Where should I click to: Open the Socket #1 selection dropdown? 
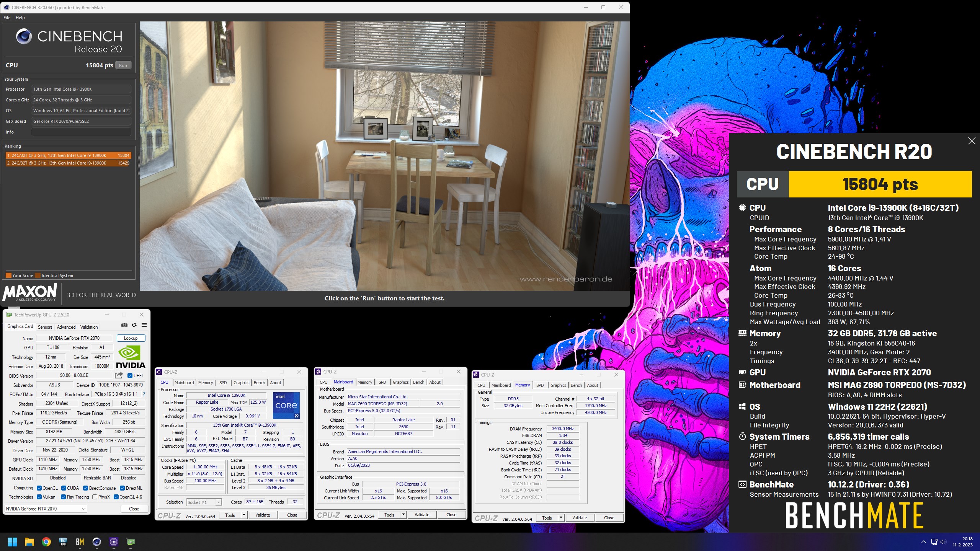tap(204, 502)
